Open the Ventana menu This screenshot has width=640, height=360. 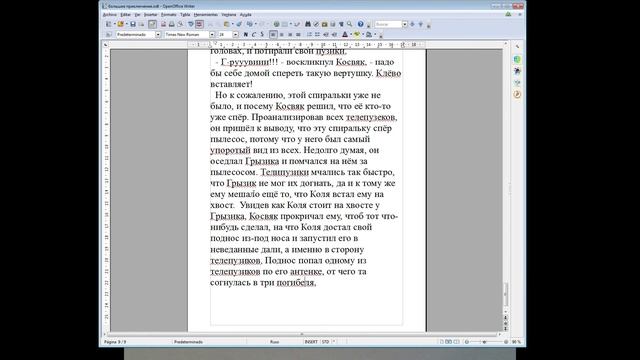[x=229, y=15]
